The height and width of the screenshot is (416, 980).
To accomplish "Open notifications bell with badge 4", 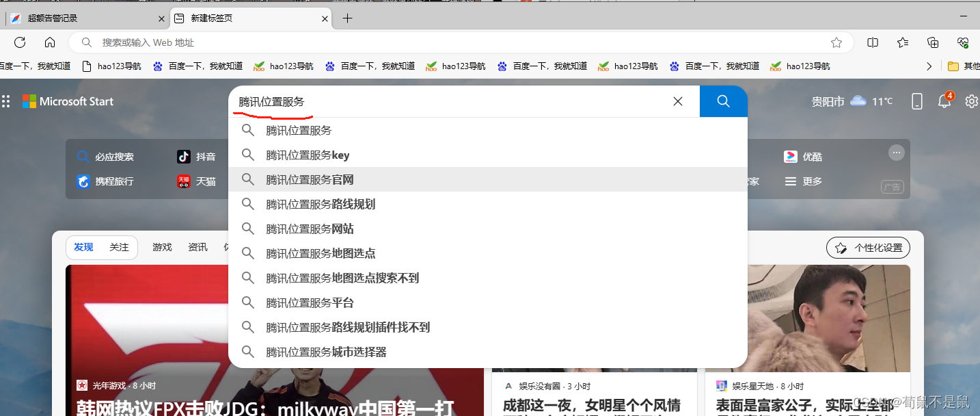I will coord(945,101).
